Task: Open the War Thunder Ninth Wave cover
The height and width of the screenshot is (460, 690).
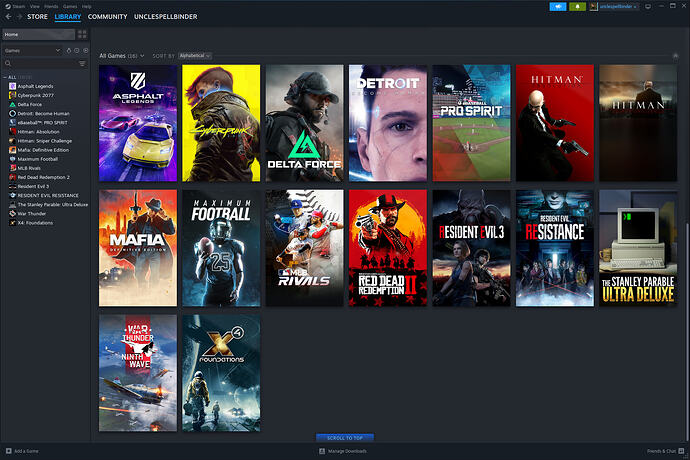Action: tap(138, 373)
